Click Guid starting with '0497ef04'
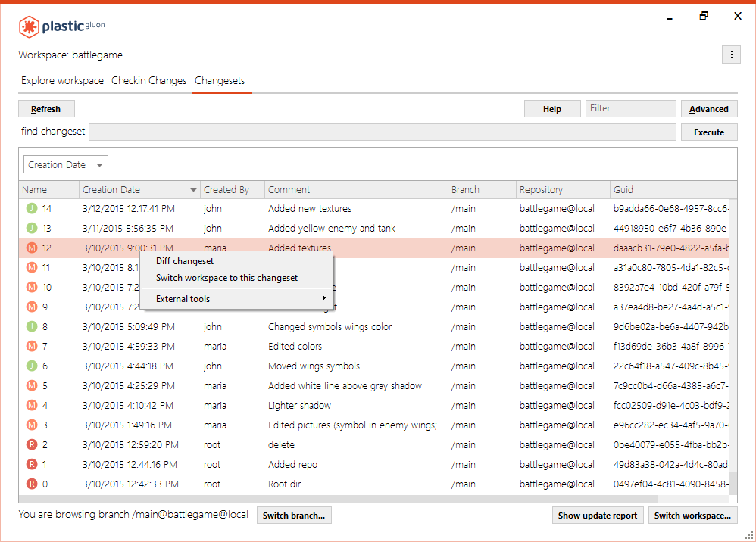Image resolution: width=756 pixels, height=542 pixels. click(671, 484)
